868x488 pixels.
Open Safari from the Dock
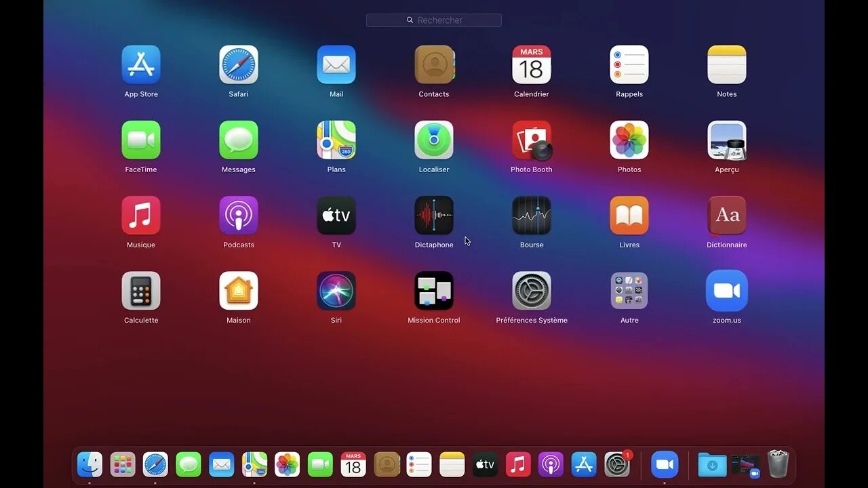pos(155,464)
